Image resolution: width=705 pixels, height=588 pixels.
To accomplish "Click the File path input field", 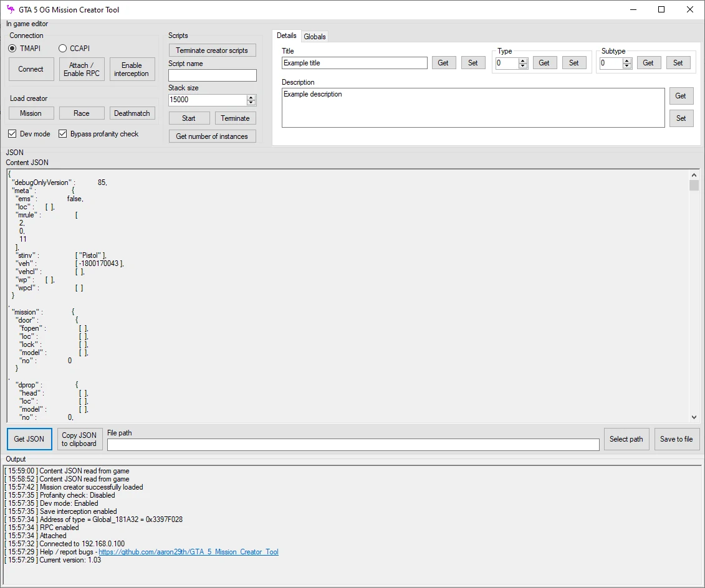I will pos(353,445).
